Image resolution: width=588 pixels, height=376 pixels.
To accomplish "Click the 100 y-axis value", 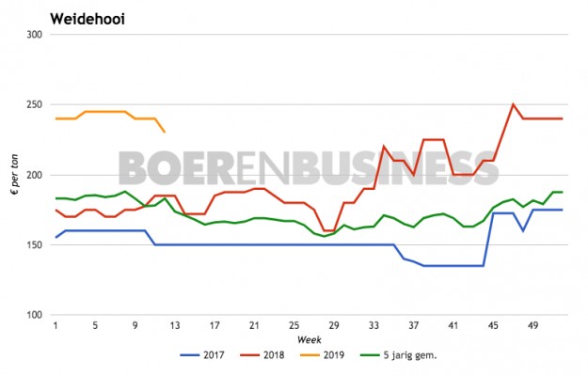I will coord(35,315).
